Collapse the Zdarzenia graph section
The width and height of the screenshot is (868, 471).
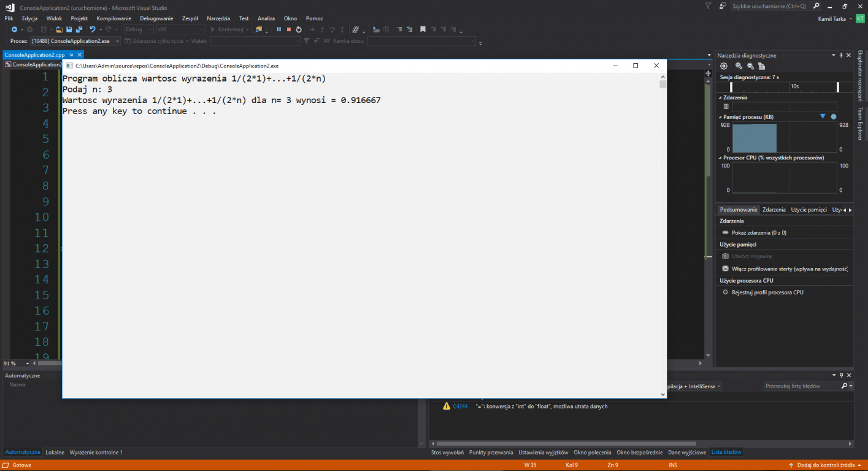[720, 98]
